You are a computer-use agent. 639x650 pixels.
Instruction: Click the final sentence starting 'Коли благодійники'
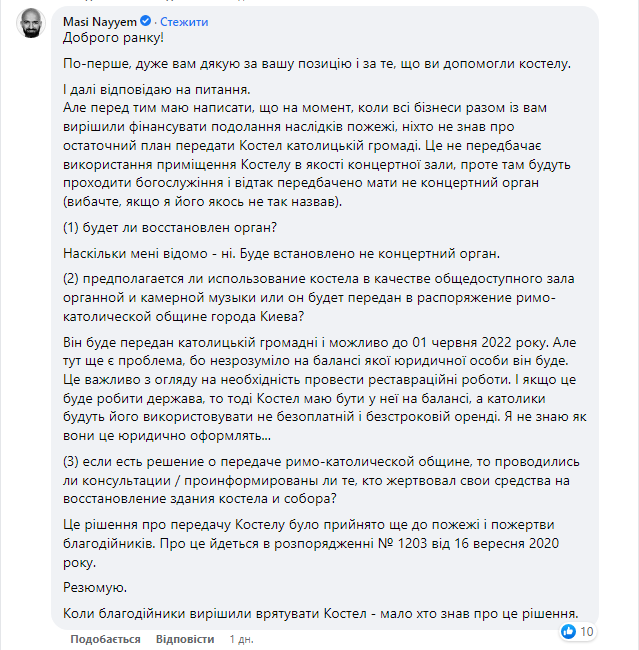pyautogui.click(x=320, y=614)
